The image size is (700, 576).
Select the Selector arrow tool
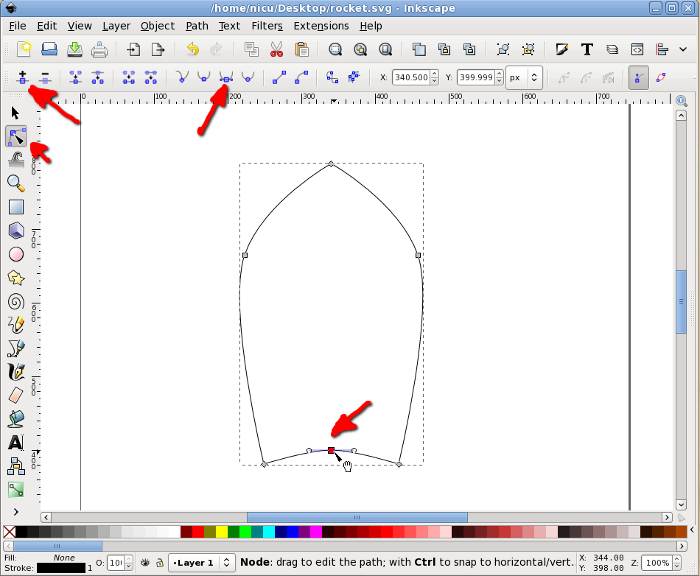point(16,113)
